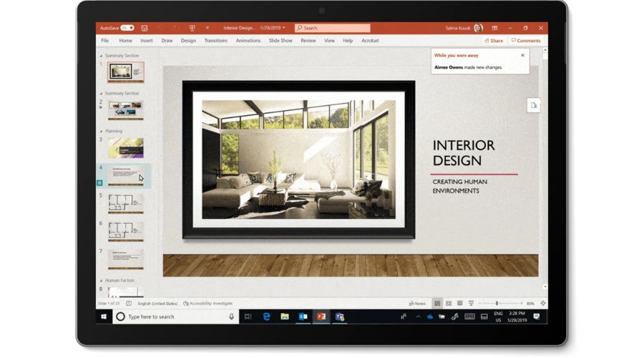Click the spell check icon in status bar

[129, 304]
